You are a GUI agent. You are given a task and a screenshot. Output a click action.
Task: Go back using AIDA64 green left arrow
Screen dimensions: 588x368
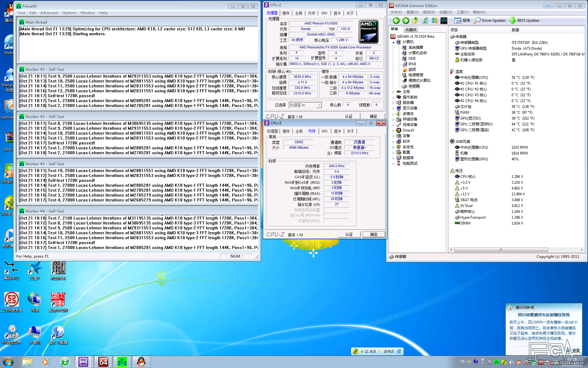click(x=396, y=21)
